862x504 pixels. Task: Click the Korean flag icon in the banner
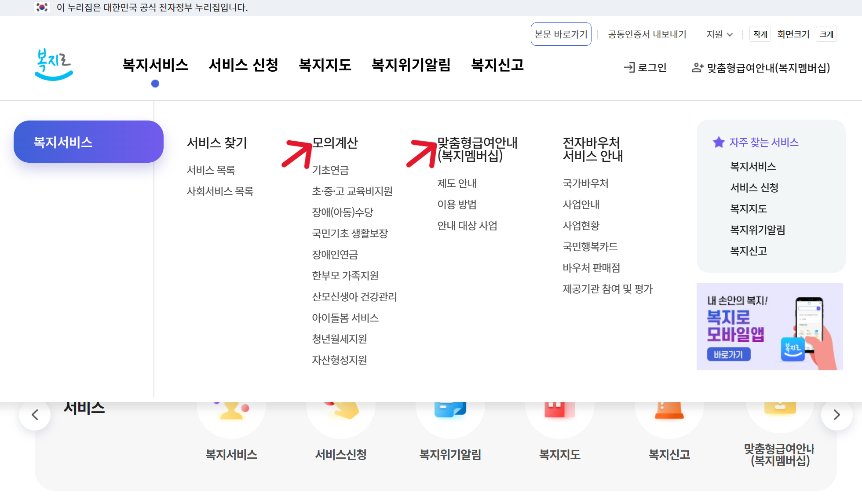coord(42,7)
